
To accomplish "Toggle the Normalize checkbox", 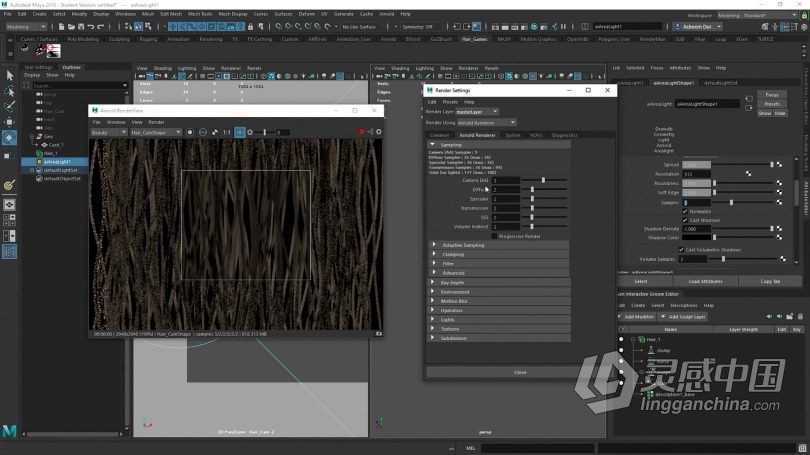I will pos(685,211).
